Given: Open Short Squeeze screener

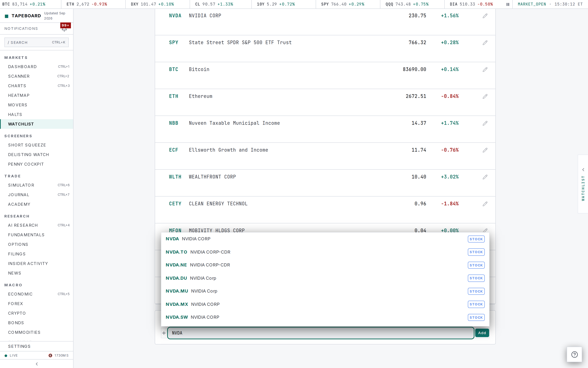Looking at the screenshot, I should pyautogui.click(x=37, y=145).
